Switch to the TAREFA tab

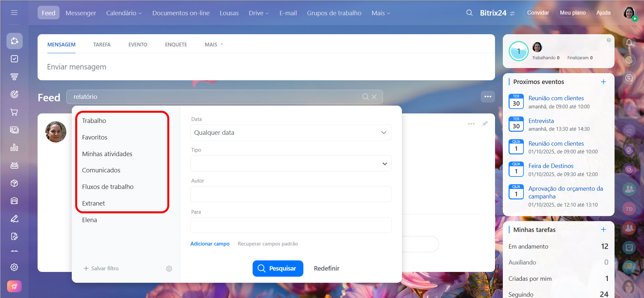(102, 45)
